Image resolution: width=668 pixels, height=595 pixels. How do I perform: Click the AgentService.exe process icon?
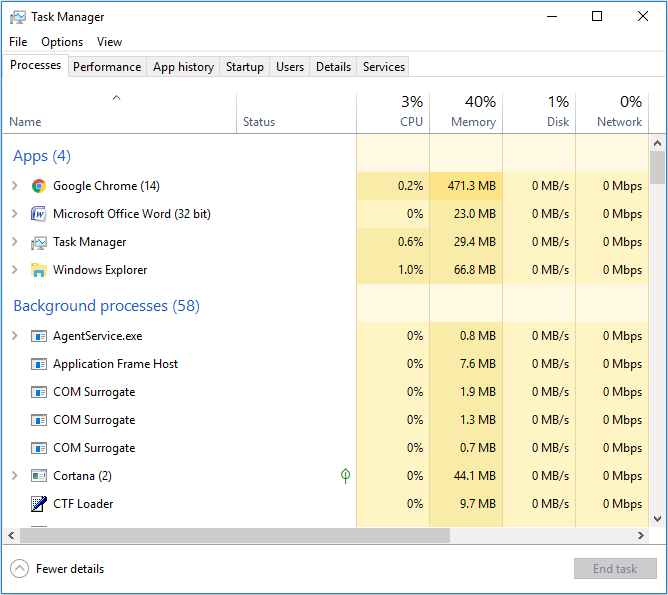(x=39, y=336)
